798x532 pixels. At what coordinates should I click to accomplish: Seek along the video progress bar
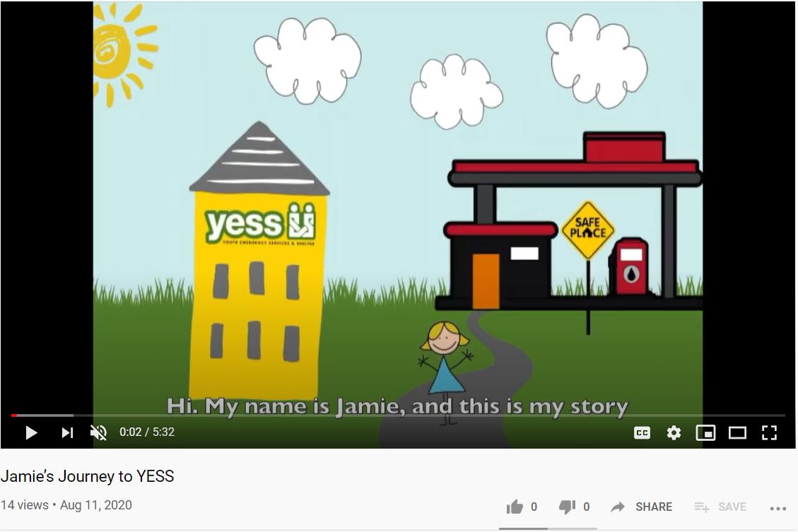tap(398, 415)
